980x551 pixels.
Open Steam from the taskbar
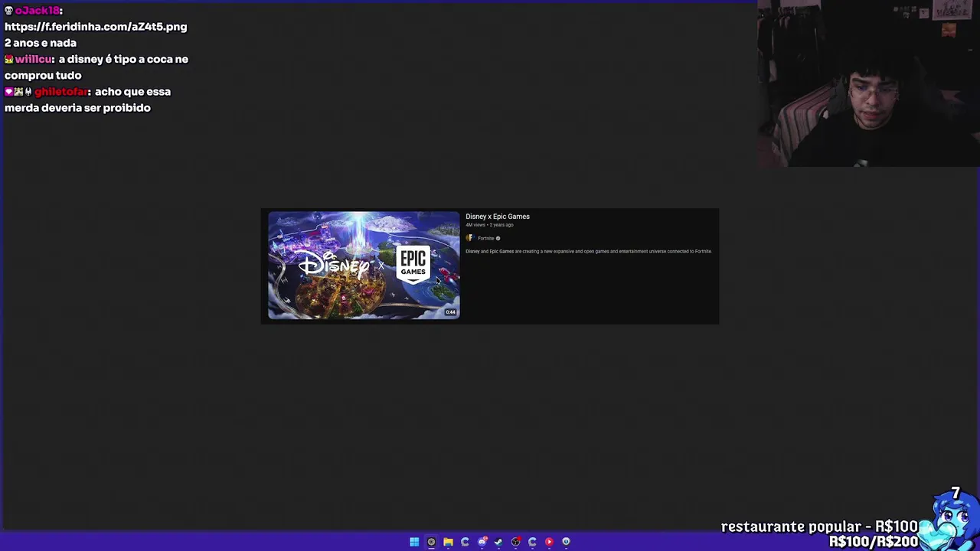[x=498, y=542]
